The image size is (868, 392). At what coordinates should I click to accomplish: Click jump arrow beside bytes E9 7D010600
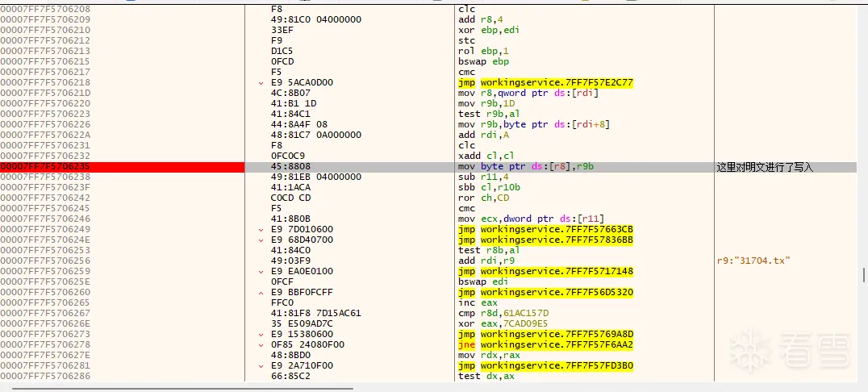(x=261, y=230)
